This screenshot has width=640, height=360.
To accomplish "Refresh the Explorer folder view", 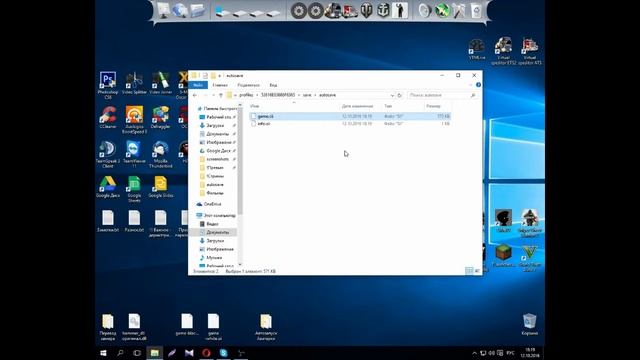I will (x=400, y=95).
